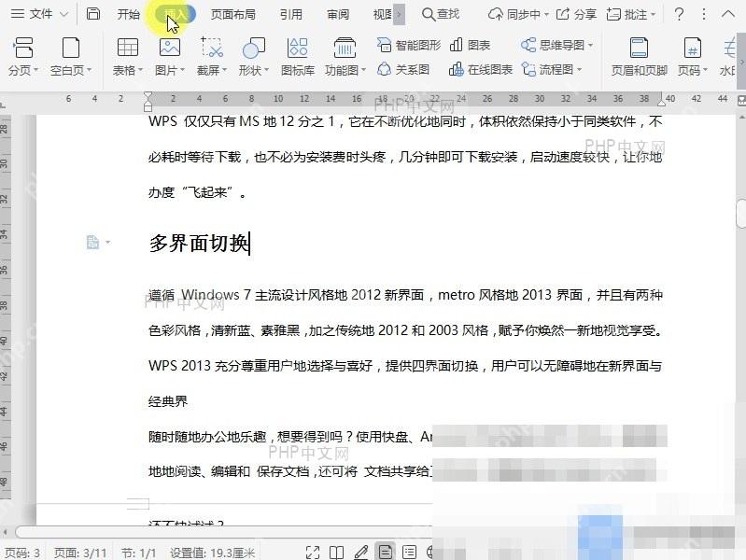
Task: Click the vertical scrollbar thumb
Action: (x=740, y=214)
